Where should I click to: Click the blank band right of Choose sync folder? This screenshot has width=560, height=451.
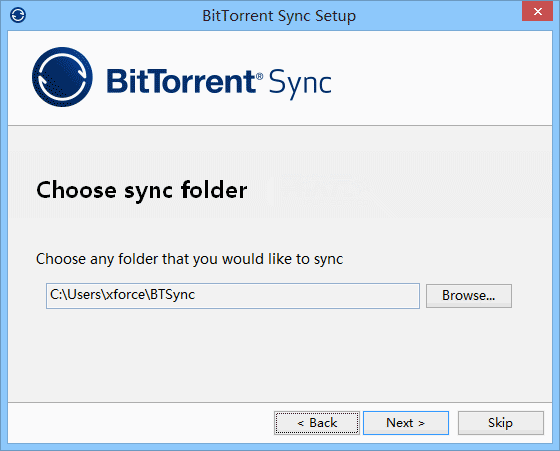pyautogui.click(x=400, y=190)
